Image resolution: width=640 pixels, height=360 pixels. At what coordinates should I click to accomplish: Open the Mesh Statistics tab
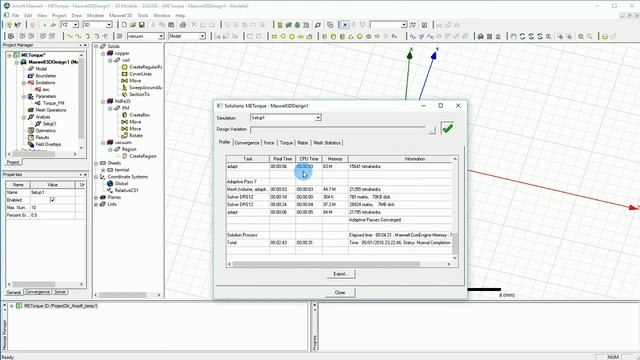coord(327,143)
